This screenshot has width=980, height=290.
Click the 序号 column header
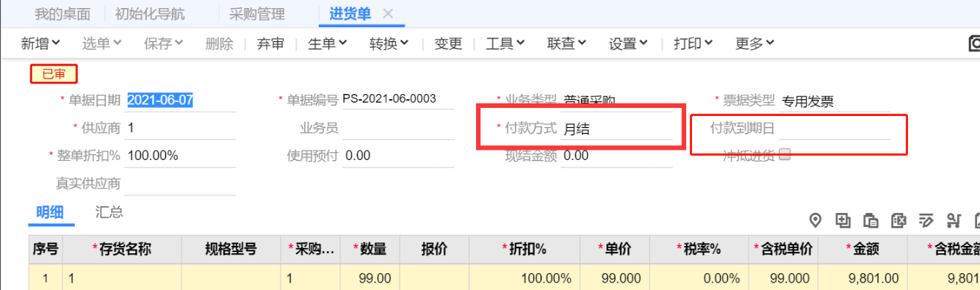click(x=46, y=250)
